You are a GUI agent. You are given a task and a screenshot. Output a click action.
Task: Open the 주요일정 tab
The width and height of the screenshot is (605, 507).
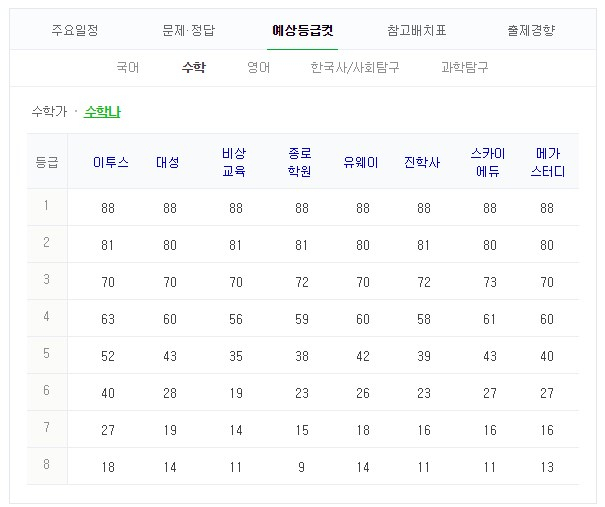(75, 30)
